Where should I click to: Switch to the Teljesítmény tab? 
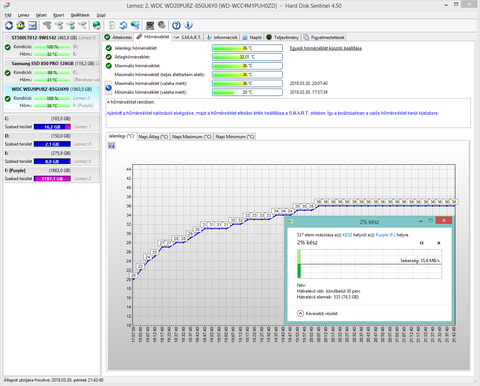pyautogui.click(x=283, y=37)
